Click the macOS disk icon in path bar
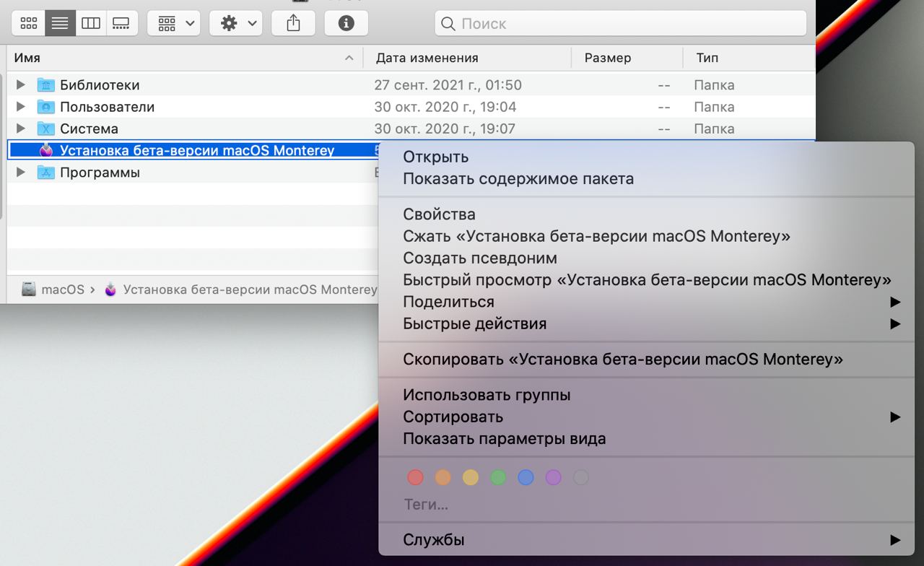Image resolution: width=924 pixels, height=566 pixels. (x=29, y=289)
